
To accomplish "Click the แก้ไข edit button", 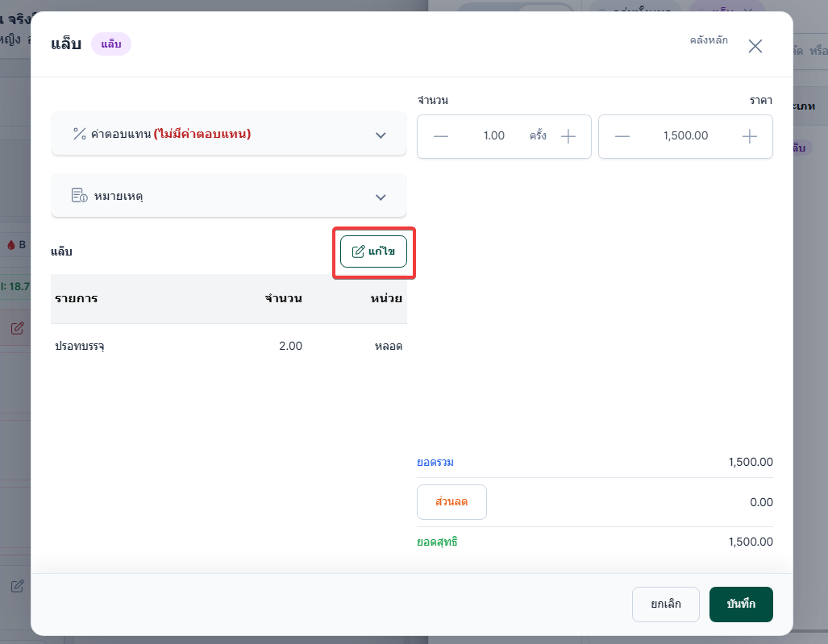I will (x=373, y=251).
